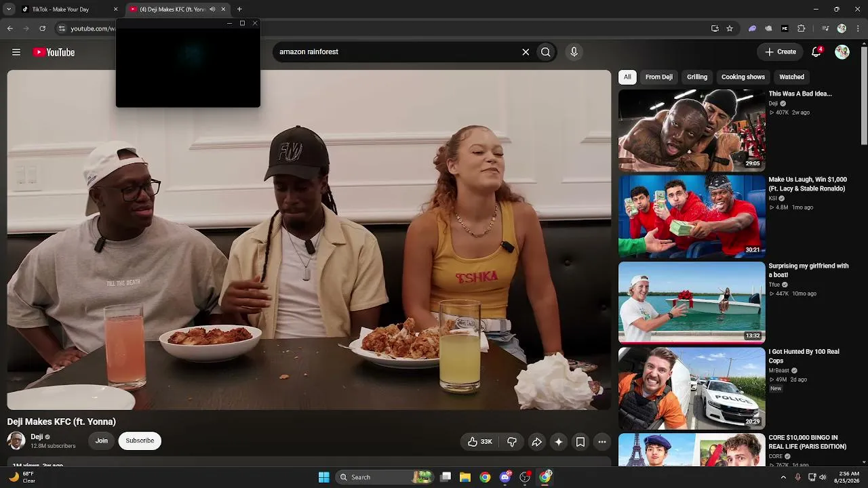View site information icon in address bar

(62, 28)
